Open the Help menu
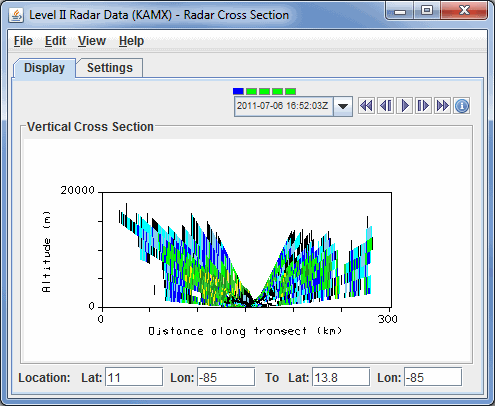495x406 pixels. [131, 41]
